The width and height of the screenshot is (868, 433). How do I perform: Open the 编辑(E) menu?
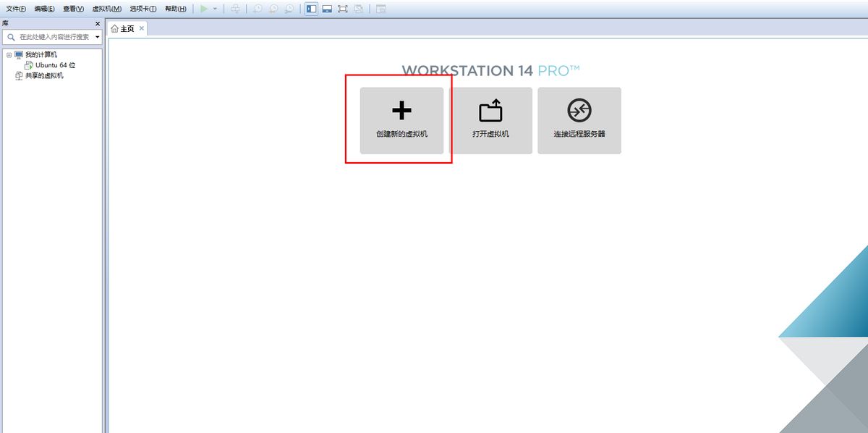click(44, 9)
